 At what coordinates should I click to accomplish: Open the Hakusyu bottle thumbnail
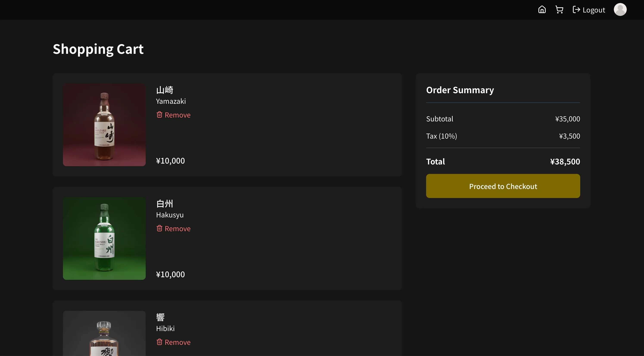pyautogui.click(x=104, y=238)
